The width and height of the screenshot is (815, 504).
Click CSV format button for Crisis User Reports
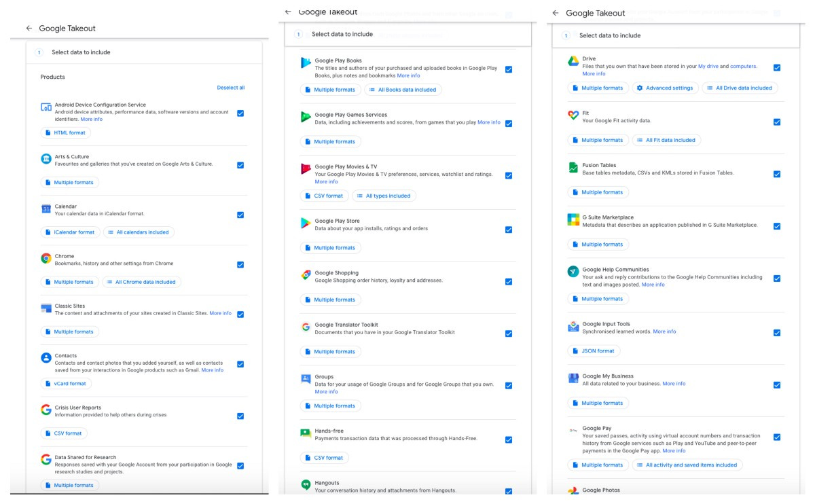pyautogui.click(x=63, y=433)
